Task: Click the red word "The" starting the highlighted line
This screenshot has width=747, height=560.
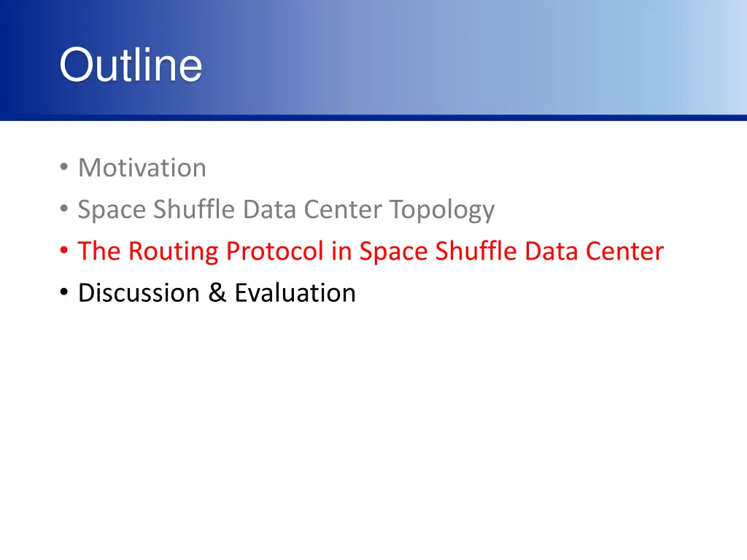Action: coord(99,251)
